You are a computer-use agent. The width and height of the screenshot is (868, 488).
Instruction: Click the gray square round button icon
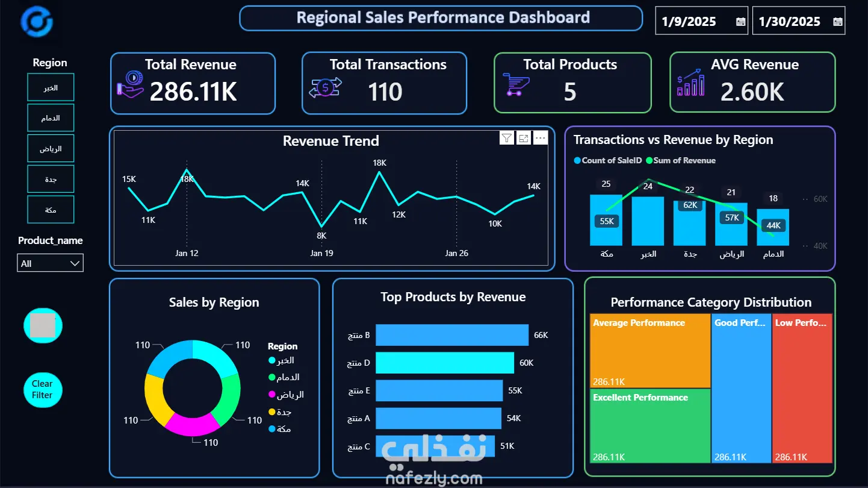pyautogui.click(x=43, y=326)
